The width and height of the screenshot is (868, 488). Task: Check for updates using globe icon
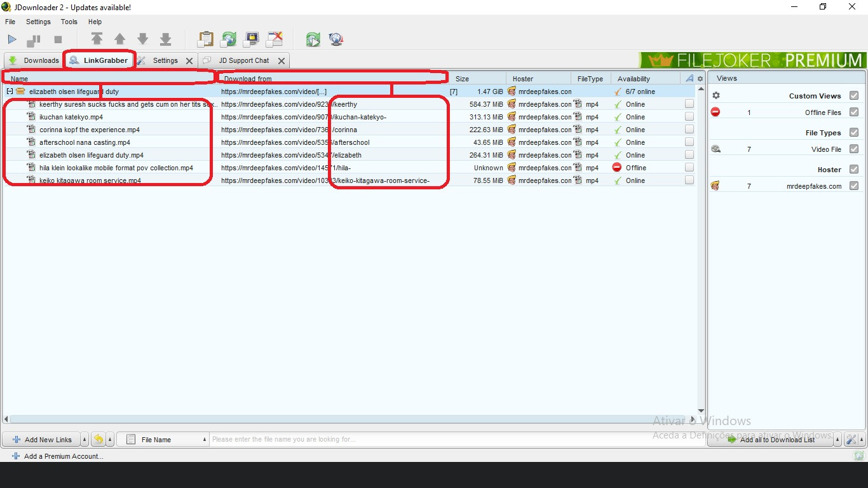[336, 39]
